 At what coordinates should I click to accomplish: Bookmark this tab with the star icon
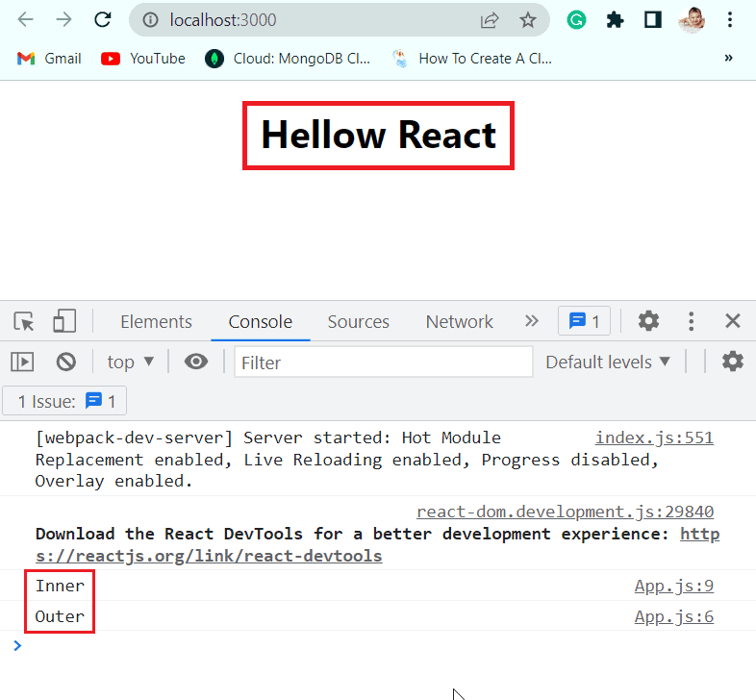pos(528,20)
